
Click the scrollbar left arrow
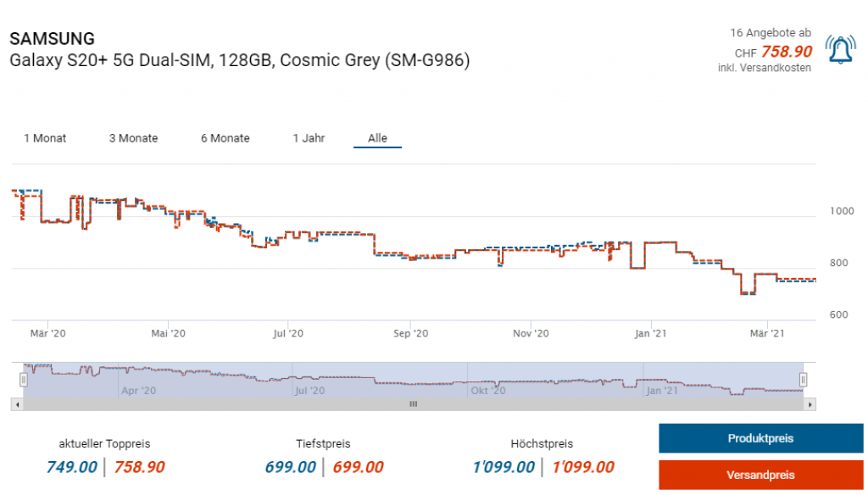click(x=17, y=404)
